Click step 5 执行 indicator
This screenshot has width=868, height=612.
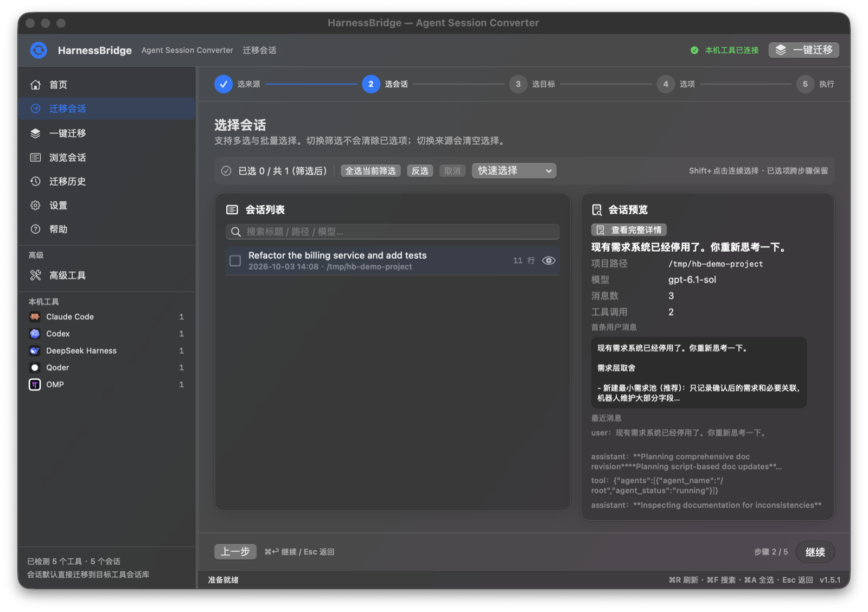pyautogui.click(x=805, y=84)
